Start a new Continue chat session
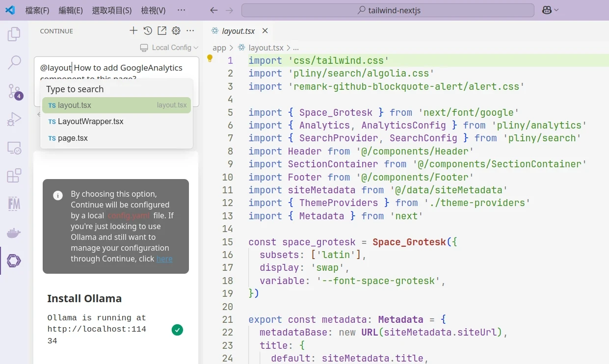The width and height of the screenshot is (609, 364). pos(133,31)
